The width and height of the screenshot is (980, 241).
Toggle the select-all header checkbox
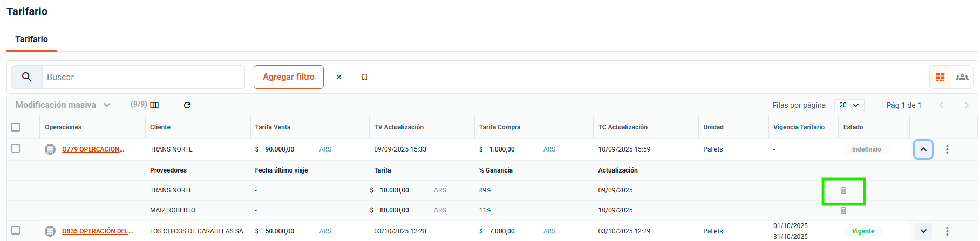click(x=16, y=127)
